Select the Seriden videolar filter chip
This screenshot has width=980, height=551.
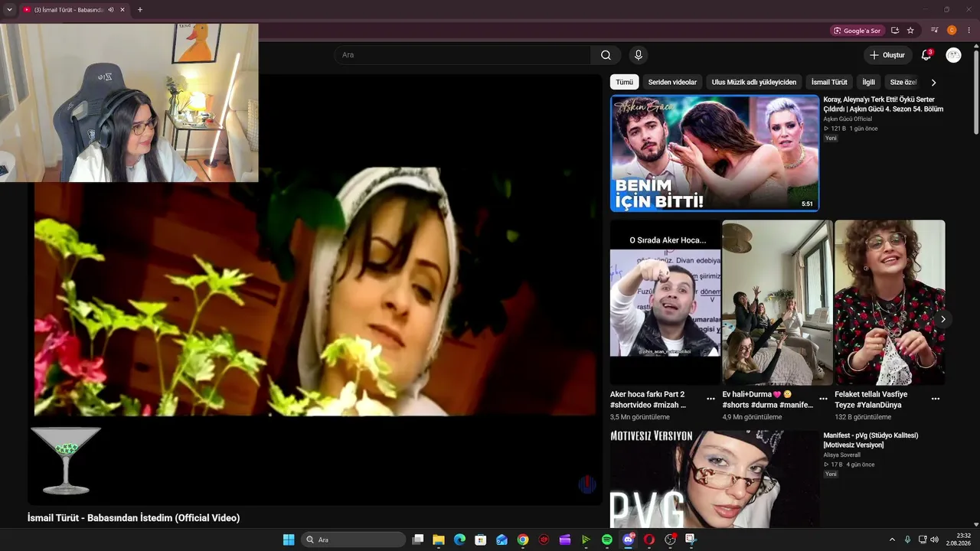click(x=672, y=82)
